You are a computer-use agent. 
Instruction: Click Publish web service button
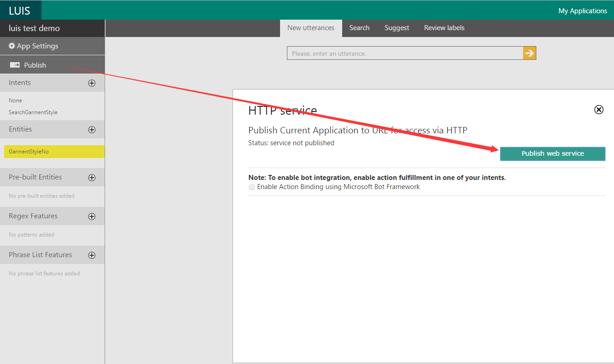coord(553,153)
